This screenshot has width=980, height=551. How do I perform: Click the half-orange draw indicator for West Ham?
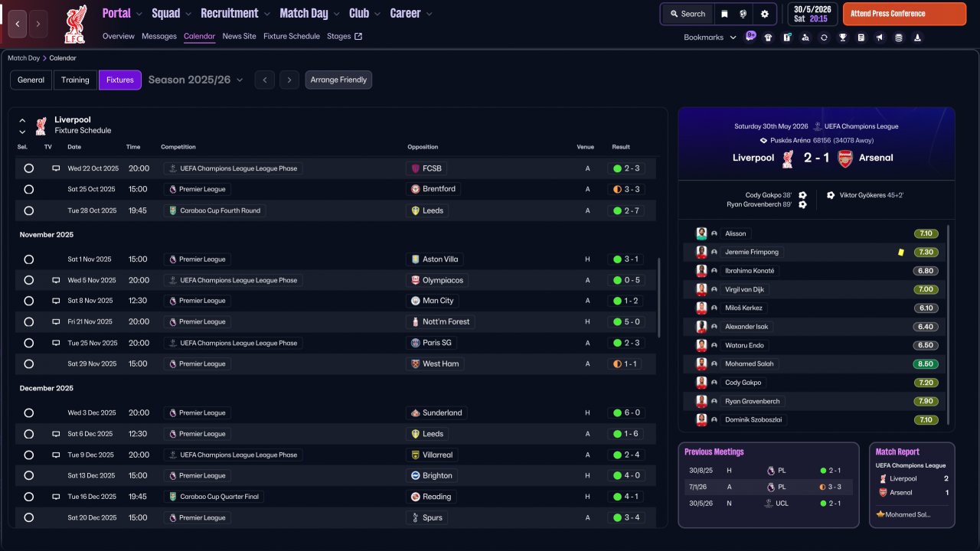tap(617, 364)
